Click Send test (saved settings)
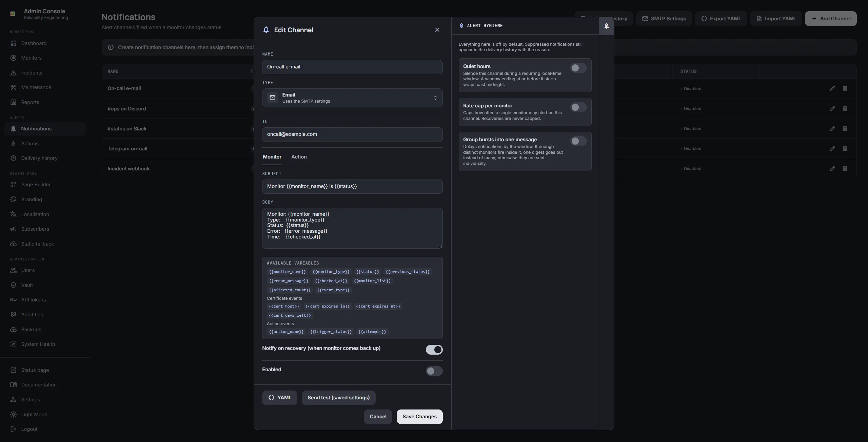Image resolution: width=868 pixels, height=442 pixels. tap(338, 398)
